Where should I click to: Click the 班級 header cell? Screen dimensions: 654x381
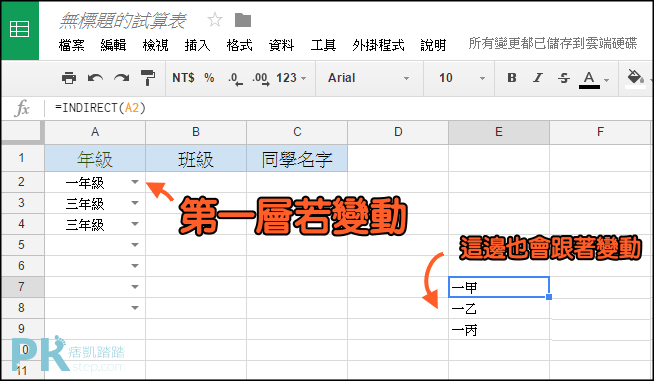point(196,158)
